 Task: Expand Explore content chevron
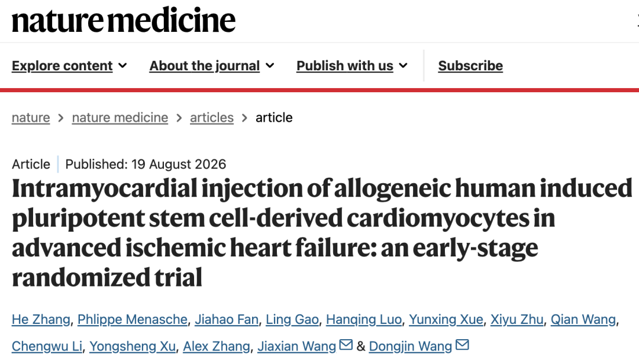pos(122,66)
